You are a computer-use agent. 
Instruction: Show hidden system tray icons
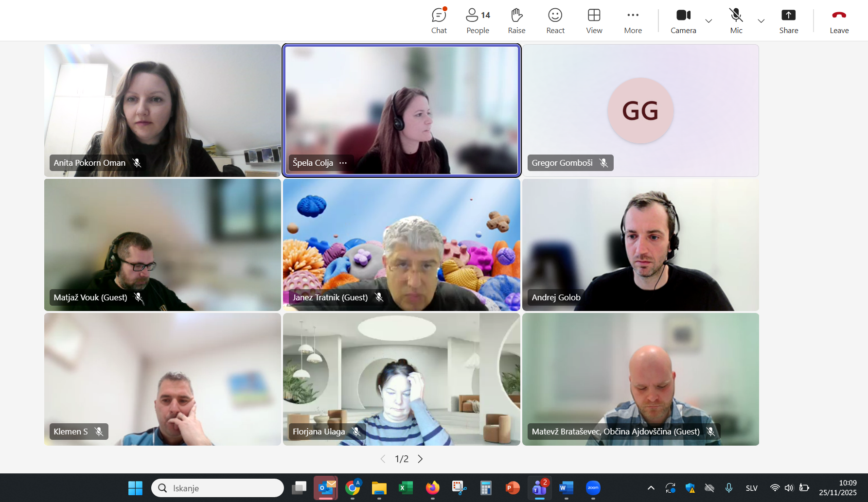pos(651,488)
